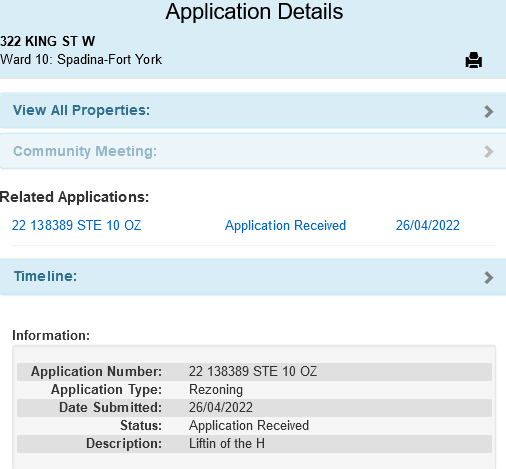The height and width of the screenshot is (469, 506).
Task: Click the Application Details heading
Action: [254, 12]
